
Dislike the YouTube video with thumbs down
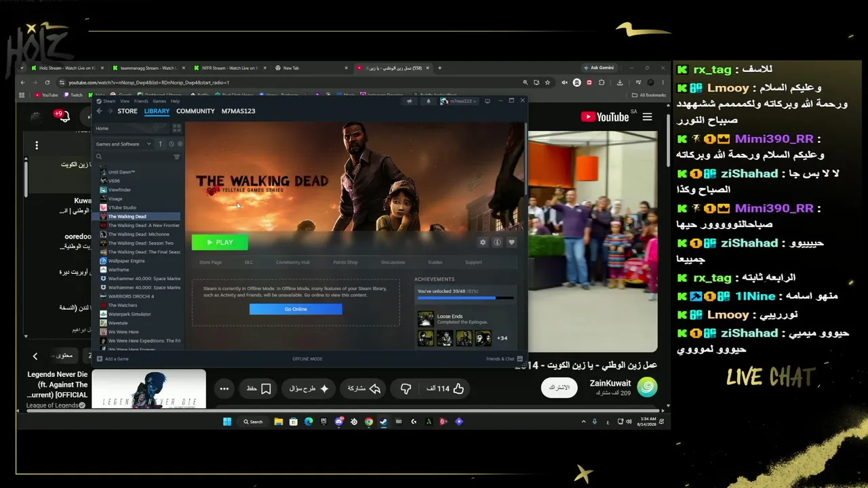406,388
